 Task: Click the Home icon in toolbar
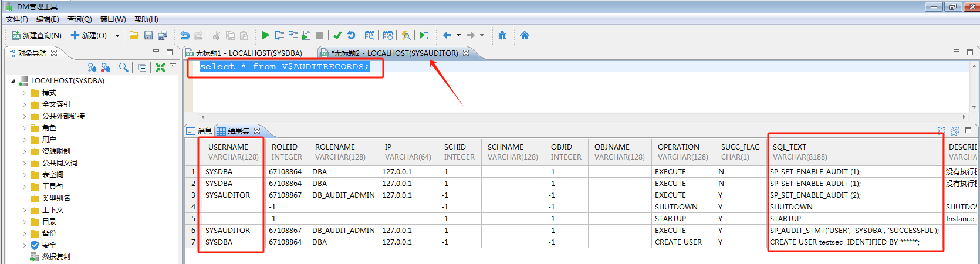525,35
